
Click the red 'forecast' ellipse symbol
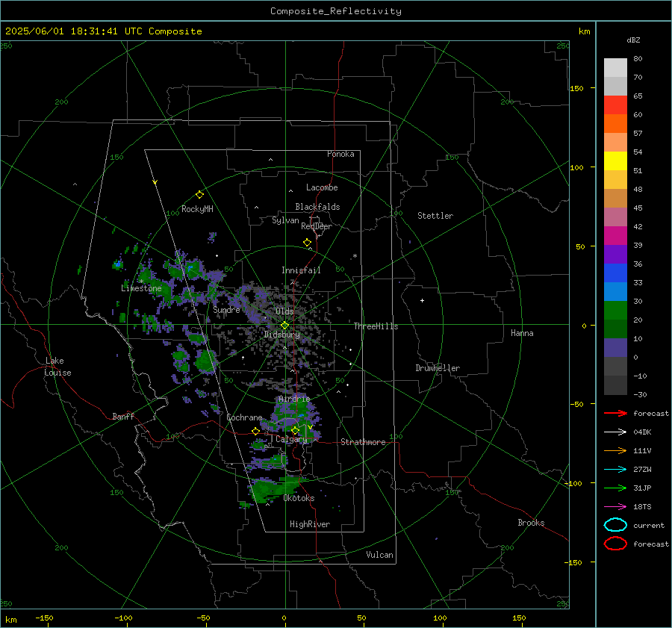tap(615, 544)
